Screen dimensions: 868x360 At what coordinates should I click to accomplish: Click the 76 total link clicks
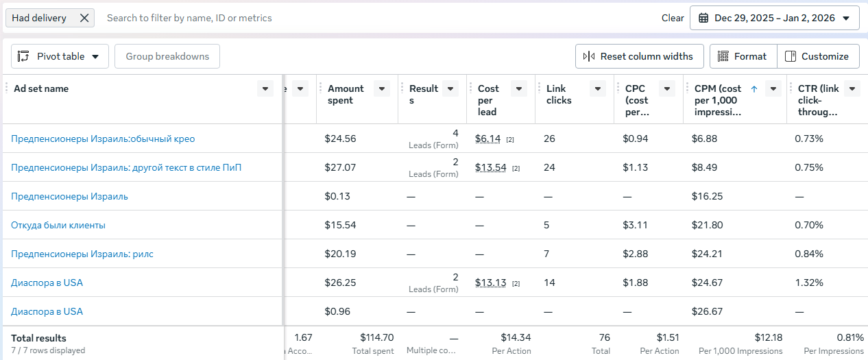pos(604,337)
